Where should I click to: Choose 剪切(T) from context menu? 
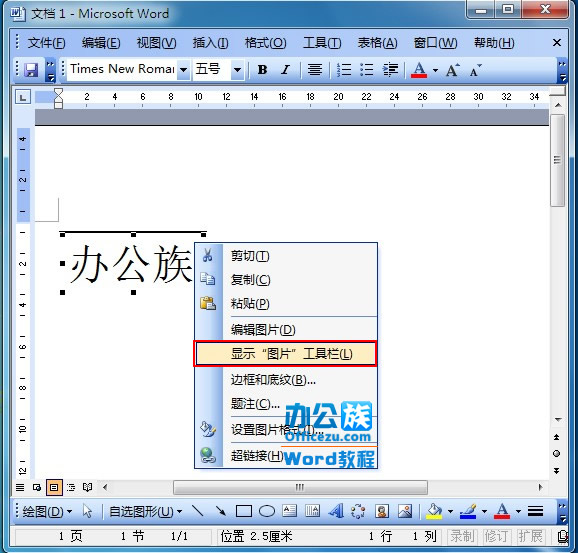click(286, 255)
